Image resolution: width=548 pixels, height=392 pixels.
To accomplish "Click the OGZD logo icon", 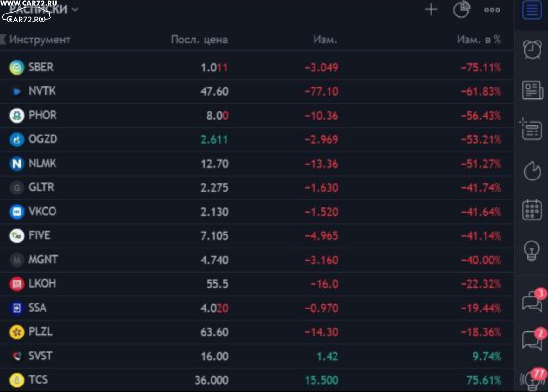I will pyautogui.click(x=16, y=139).
